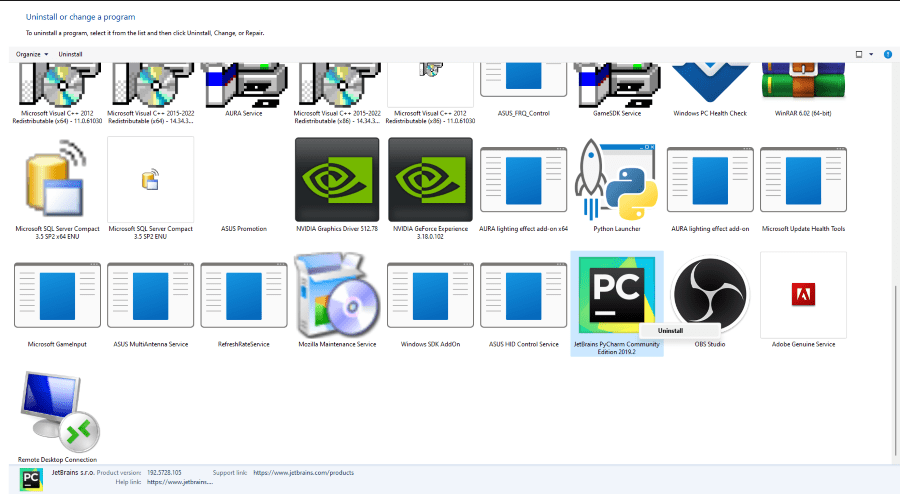Screen dimensions: 900x494
Task: Select the ASUS_FRQ_Control program
Action: pyautogui.click(x=523, y=91)
